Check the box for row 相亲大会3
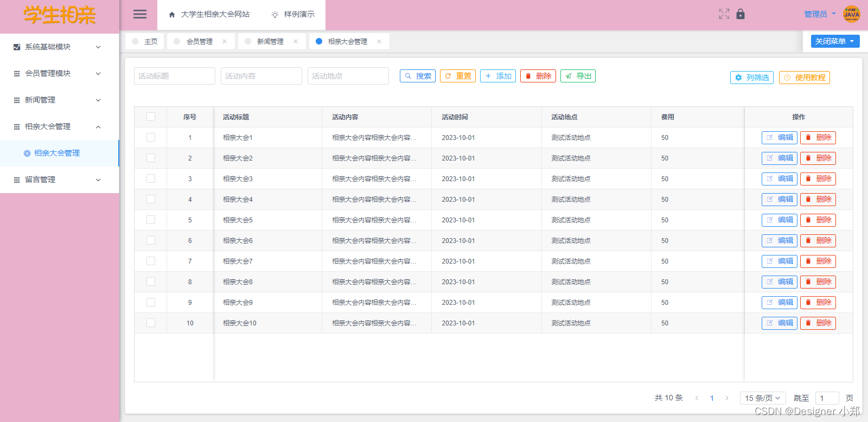Viewport: 868px width, 422px height. pos(151,178)
